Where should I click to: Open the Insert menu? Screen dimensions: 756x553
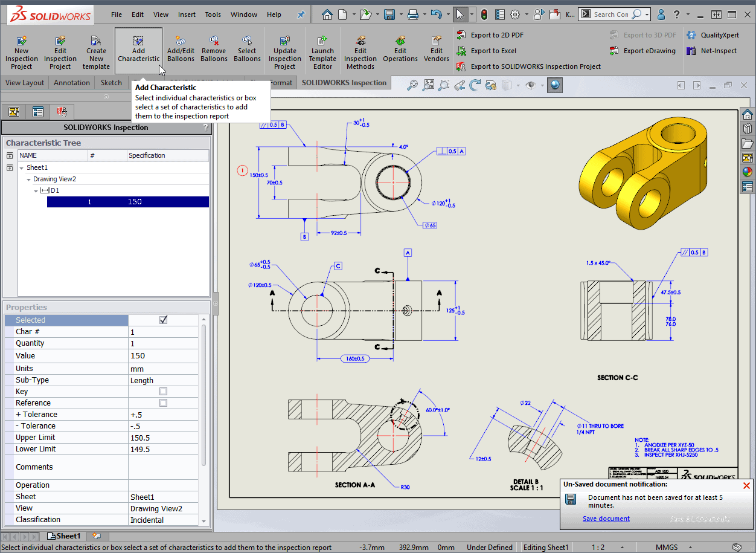[x=187, y=15]
